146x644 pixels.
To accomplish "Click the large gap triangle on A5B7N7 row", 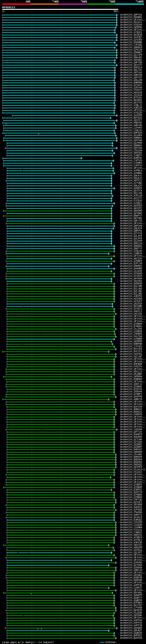I will click(6, 124).
